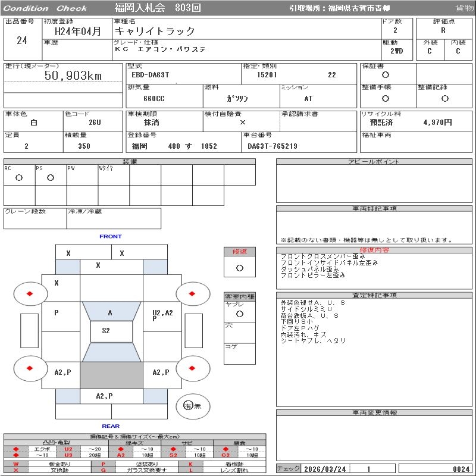Viewport: 476px width, 476px height.
Task: Toggle the ヤブレ interior tear circle
Action: pos(239,314)
